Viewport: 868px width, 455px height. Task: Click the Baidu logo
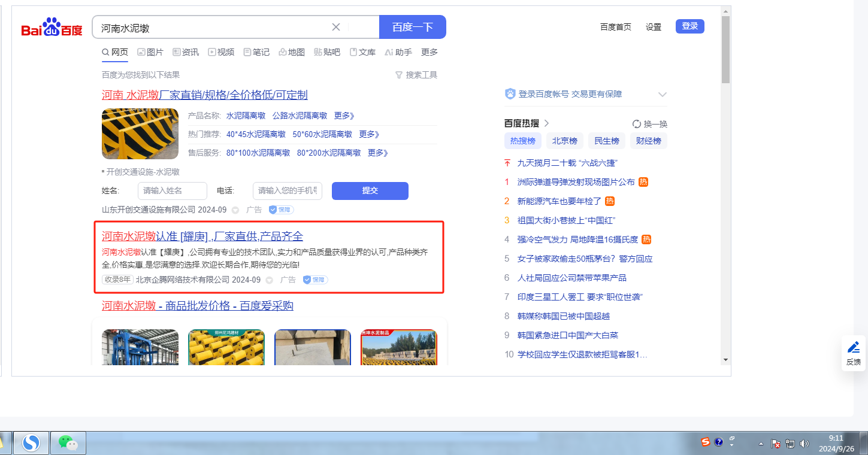(52, 28)
